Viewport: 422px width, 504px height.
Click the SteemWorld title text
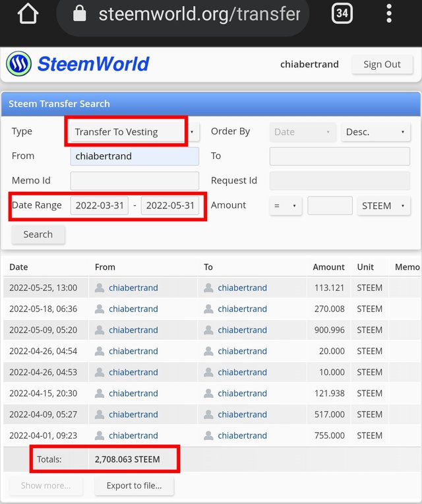(x=93, y=63)
